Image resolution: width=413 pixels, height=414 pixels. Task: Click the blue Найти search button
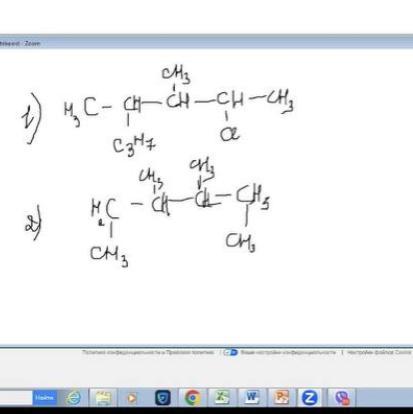[44, 397]
